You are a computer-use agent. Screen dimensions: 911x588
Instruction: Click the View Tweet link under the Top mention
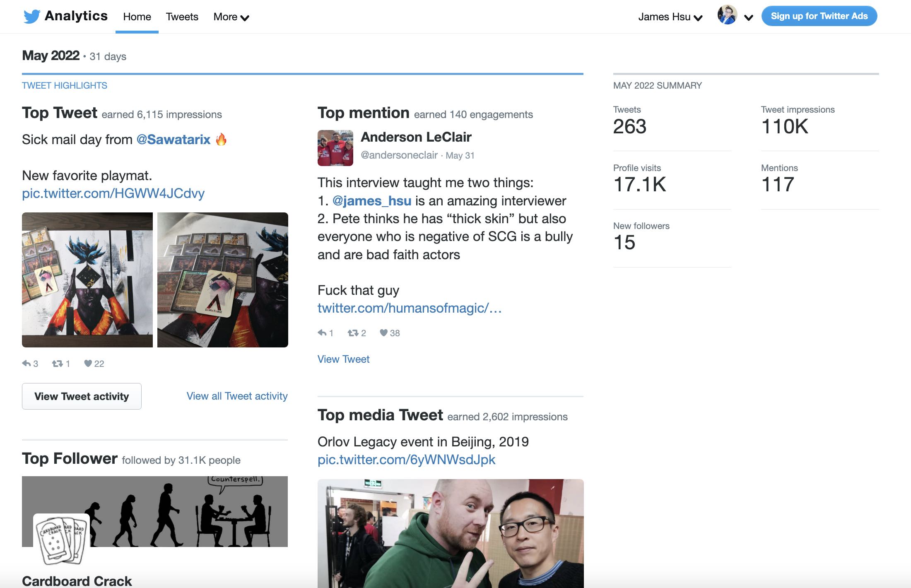(343, 359)
